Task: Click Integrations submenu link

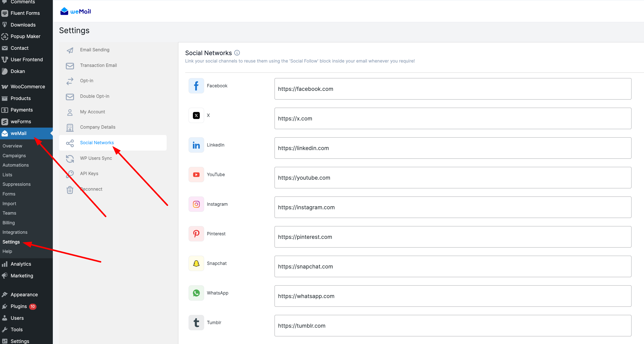Action: tap(15, 232)
